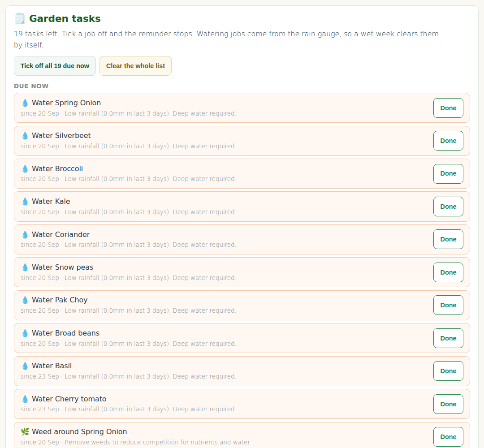Viewport: 484px width, 448px height.
Task: Select the Water Broccoli task title
Action: [x=57, y=168]
